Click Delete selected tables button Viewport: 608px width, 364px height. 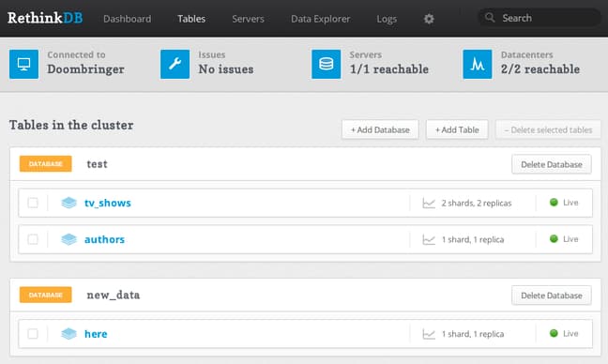tap(548, 129)
